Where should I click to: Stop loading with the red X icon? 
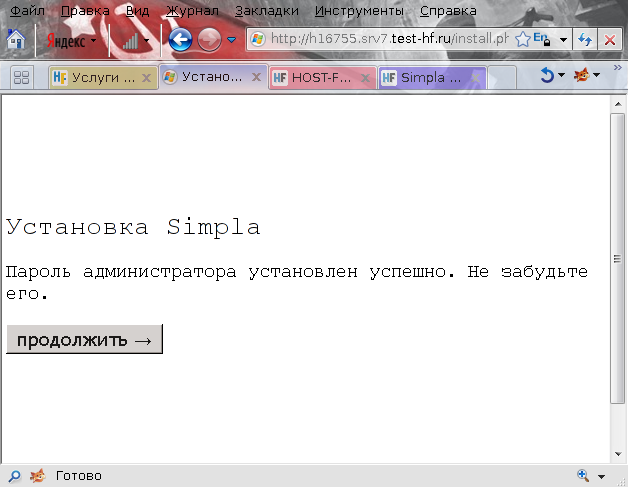coord(608,40)
